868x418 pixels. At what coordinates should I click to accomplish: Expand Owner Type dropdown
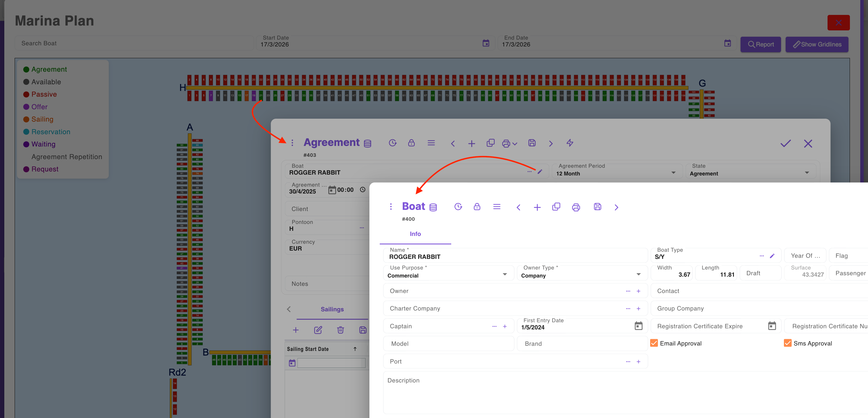638,275
